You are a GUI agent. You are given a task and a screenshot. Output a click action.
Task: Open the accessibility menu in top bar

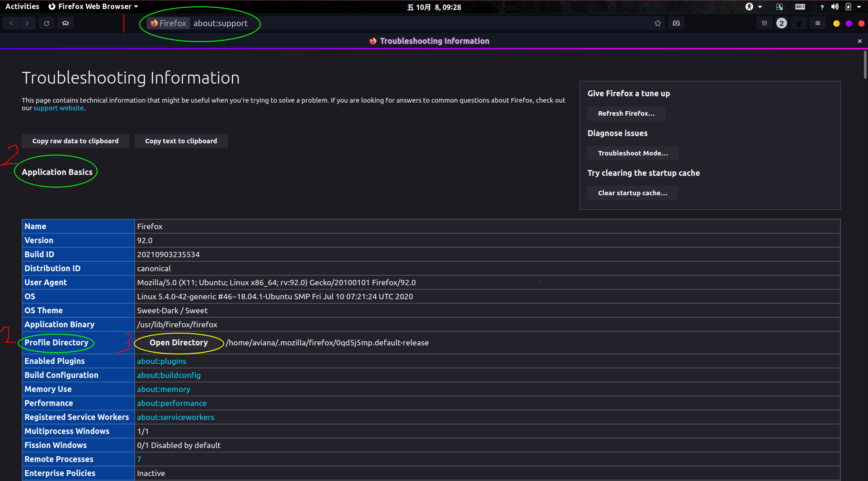click(x=753, y=7)
